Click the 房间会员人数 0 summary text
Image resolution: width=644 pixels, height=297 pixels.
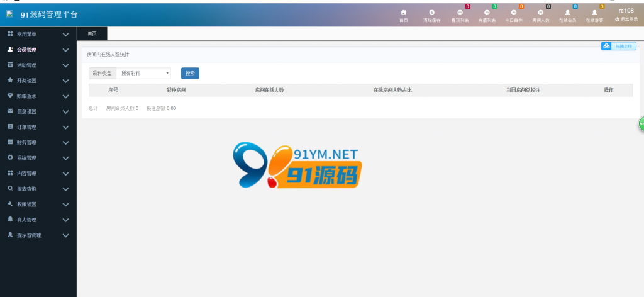[x=122, y=108]
